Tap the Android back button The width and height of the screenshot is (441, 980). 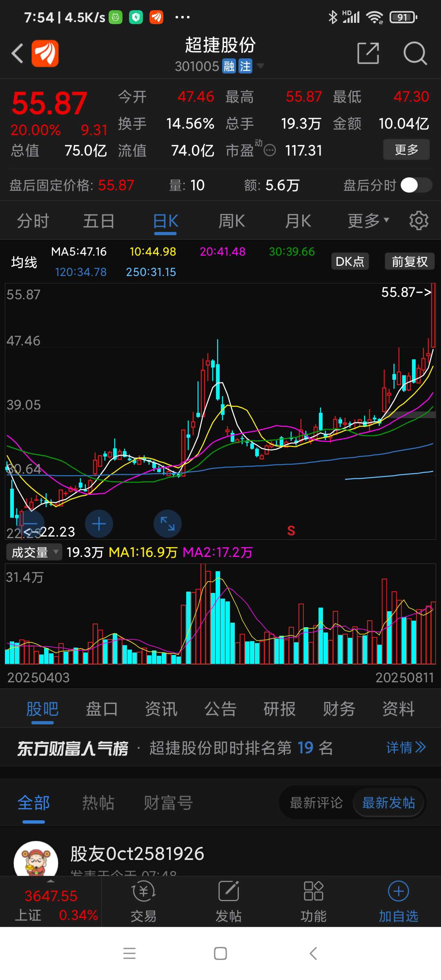(313, 953)
